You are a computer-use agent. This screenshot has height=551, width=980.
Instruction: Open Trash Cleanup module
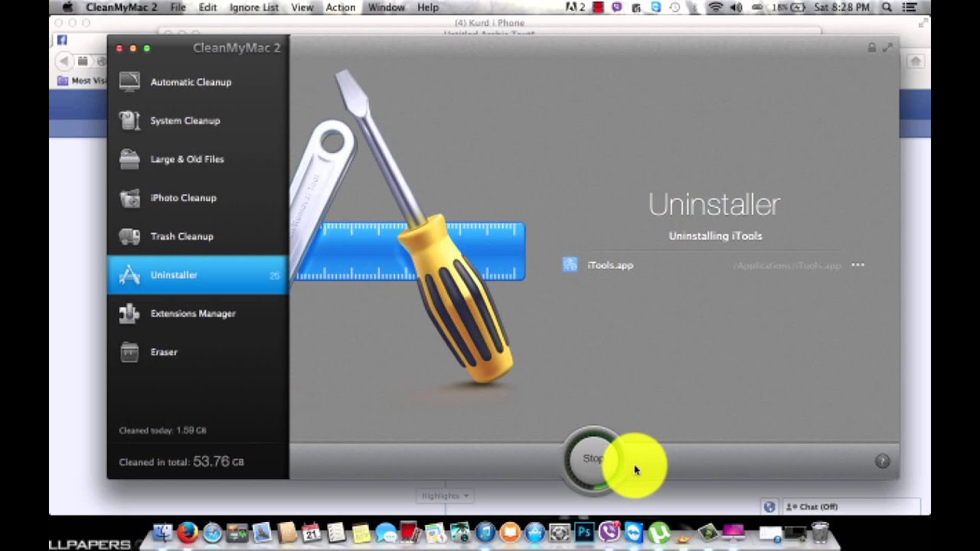coord(198,236)
